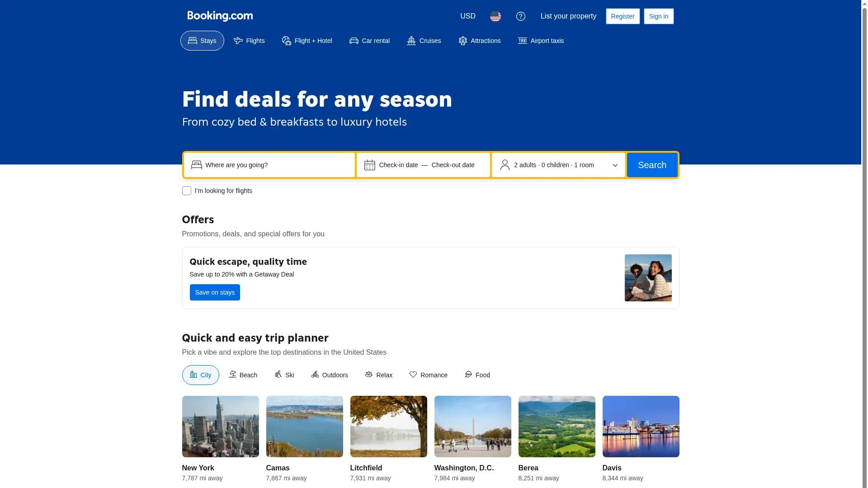Click the Cruises ship icon
This screenshot has height=488, width=868.
tap(411, 40)
